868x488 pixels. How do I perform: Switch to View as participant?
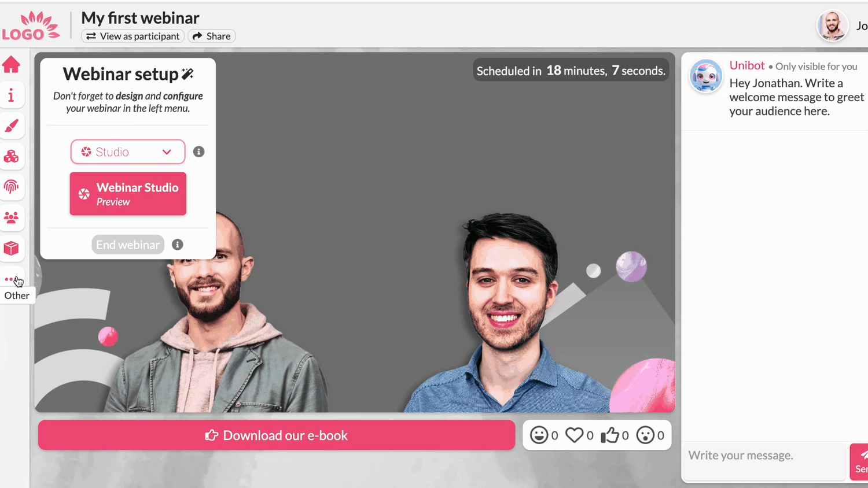(133, 36)
